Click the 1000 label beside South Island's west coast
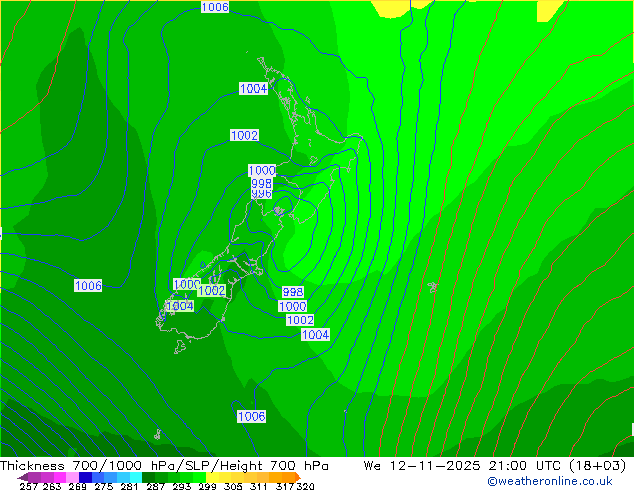Image resolution: width=634 pixels, height=490 pixels. pyautogui.click(x=186, y=284)
